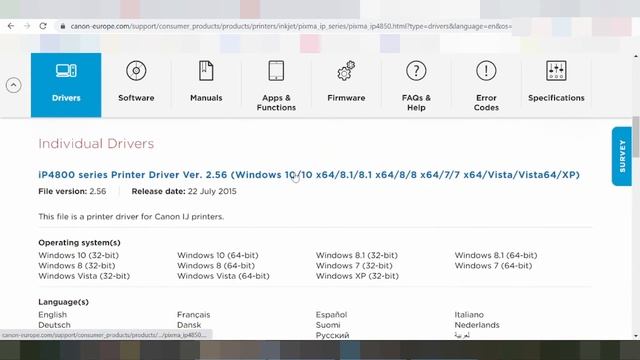This screenshot has height=360, width=640.
Task: Click the 'Francais' language entry
Action: [x=193, y=315]
